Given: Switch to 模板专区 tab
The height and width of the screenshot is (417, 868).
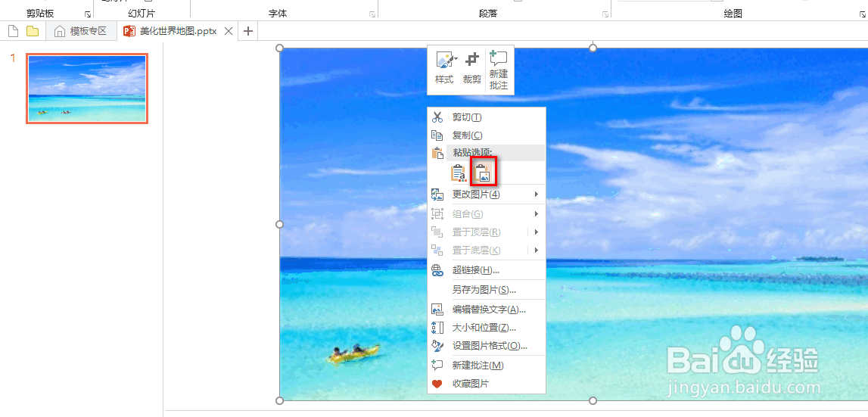Looking at the screenshot, I should pos(82,32).
